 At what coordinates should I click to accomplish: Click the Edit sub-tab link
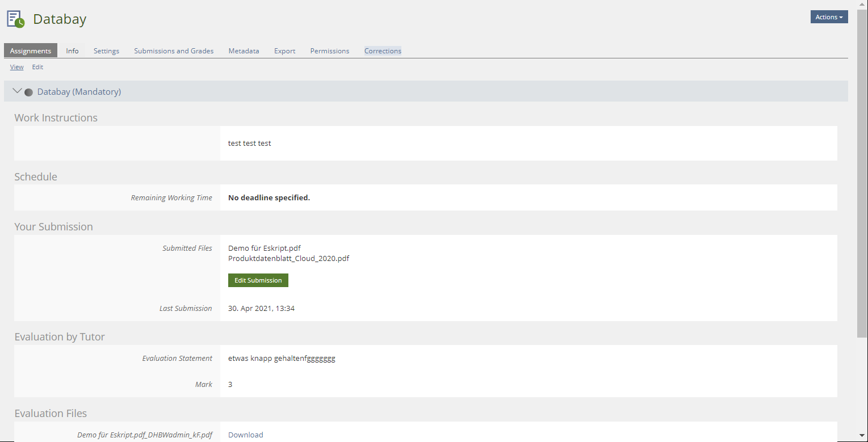pos(37,67)
